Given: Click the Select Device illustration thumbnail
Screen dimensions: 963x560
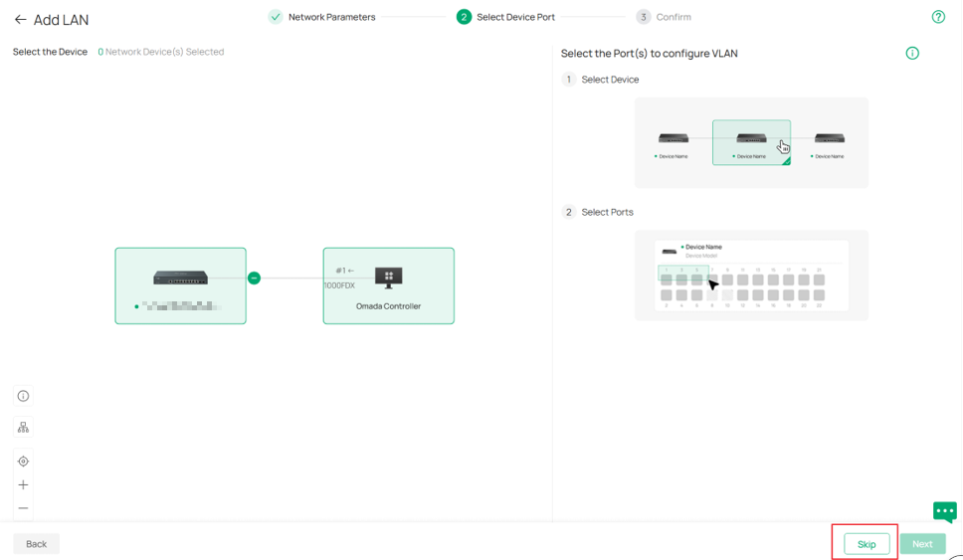Looking at the screenshot, I should click(x=751, y=142).
